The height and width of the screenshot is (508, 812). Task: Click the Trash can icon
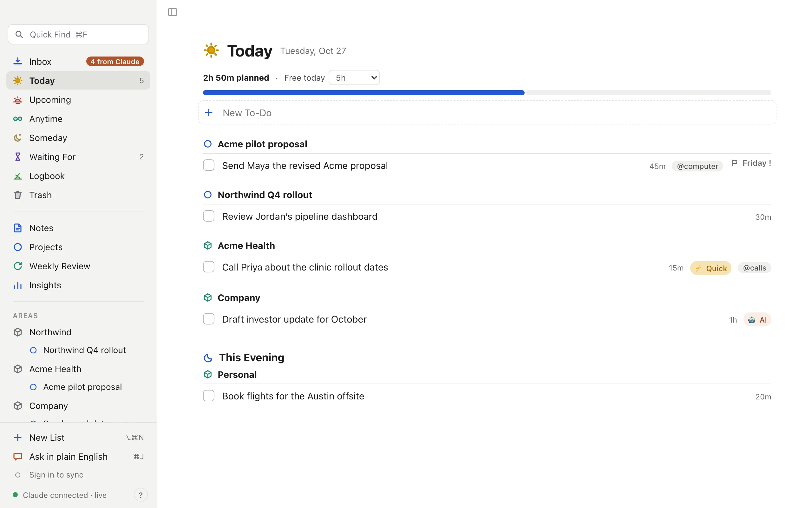(x=17, y=195)
